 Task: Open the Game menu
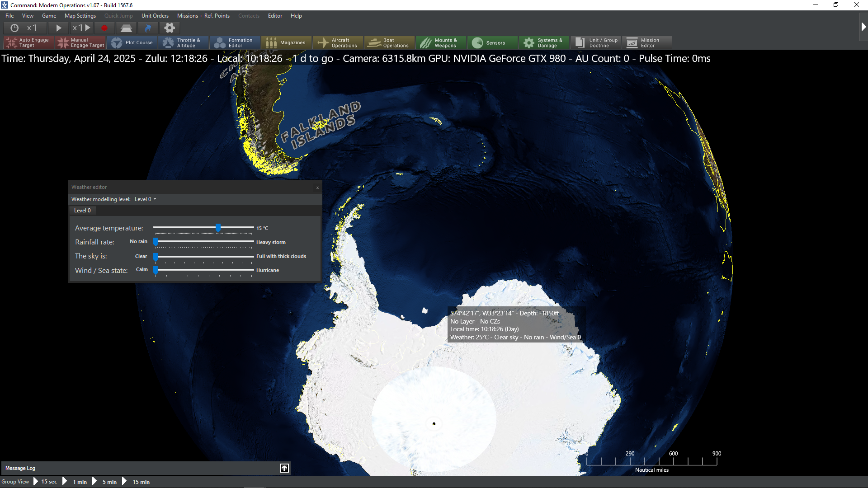[x=49, y=16]
